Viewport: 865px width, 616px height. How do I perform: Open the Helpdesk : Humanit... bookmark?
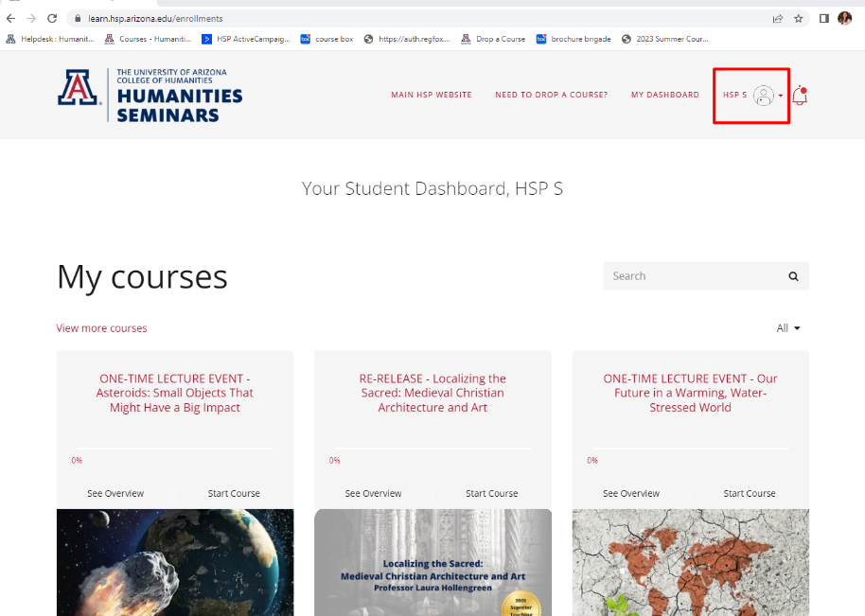tap(50, 39)
